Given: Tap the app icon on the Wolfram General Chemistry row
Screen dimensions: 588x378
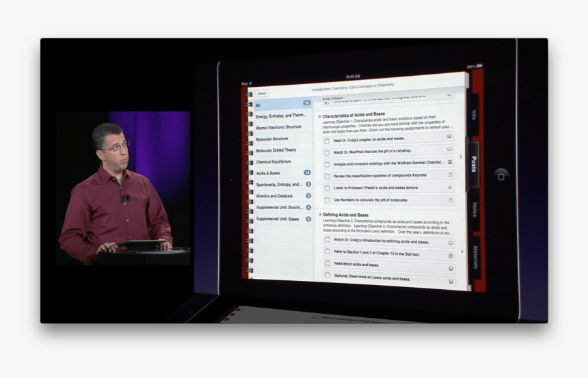Looking at the screenshot, I should coord(450,162).
